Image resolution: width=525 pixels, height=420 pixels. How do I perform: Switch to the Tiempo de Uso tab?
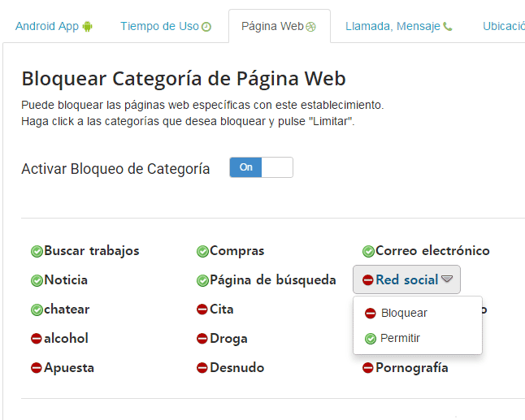tap(166, 27)
